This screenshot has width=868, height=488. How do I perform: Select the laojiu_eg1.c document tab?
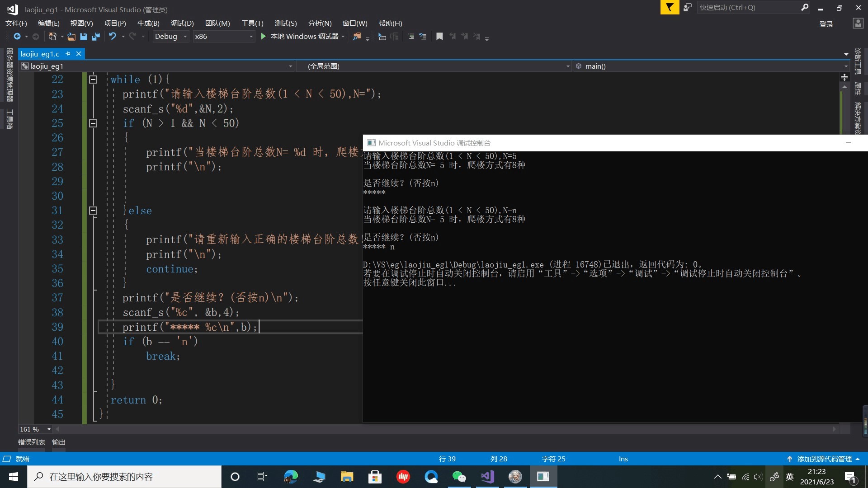40,54
